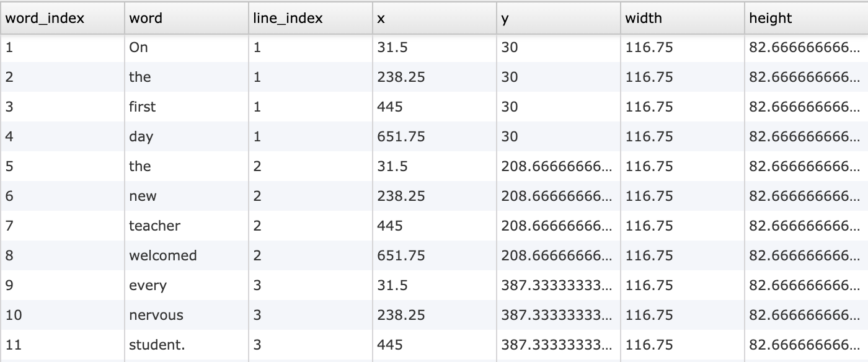
Task: Select the word cell 'welcomed'
Action: tap(186, 255)
